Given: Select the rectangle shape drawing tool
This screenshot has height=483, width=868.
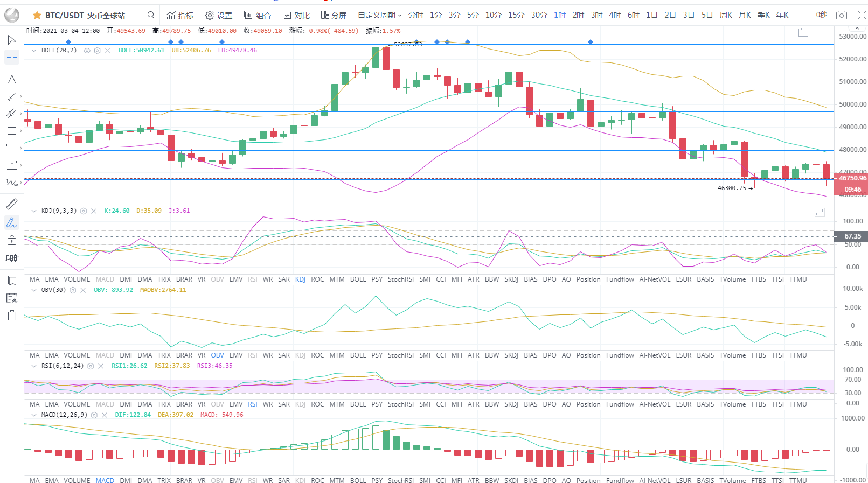Looking at the screenshot, I should pos(11,131).
